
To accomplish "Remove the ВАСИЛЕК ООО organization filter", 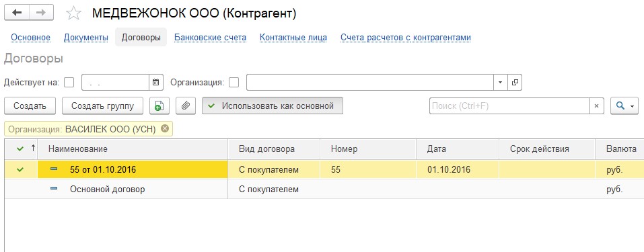I will [165, 129].
